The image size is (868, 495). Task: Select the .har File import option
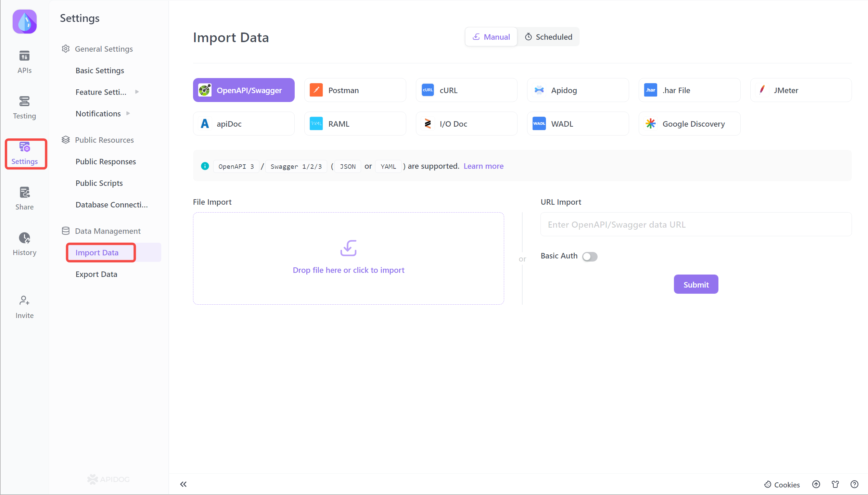tap(689, 90)
